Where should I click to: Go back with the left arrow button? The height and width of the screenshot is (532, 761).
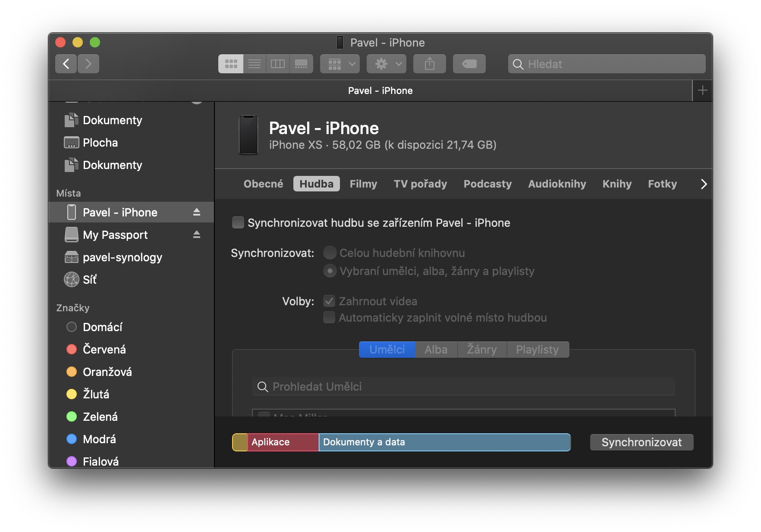tap(66, 64)
